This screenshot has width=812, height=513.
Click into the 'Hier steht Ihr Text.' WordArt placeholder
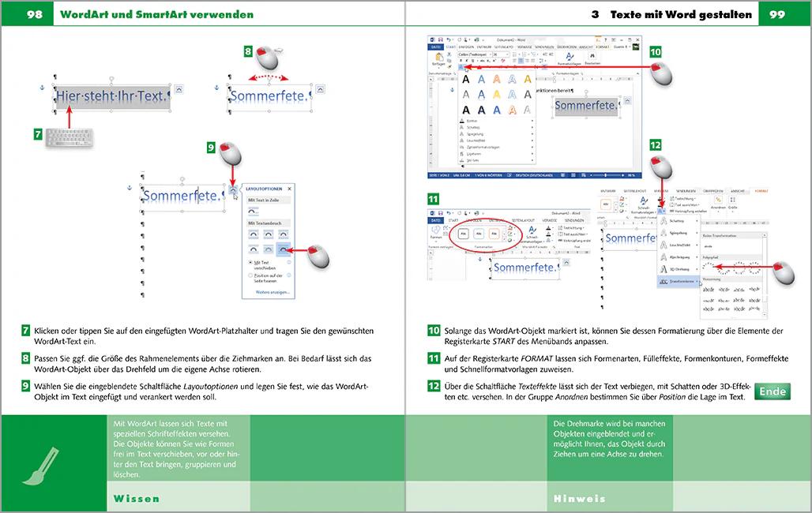(112, 97)
